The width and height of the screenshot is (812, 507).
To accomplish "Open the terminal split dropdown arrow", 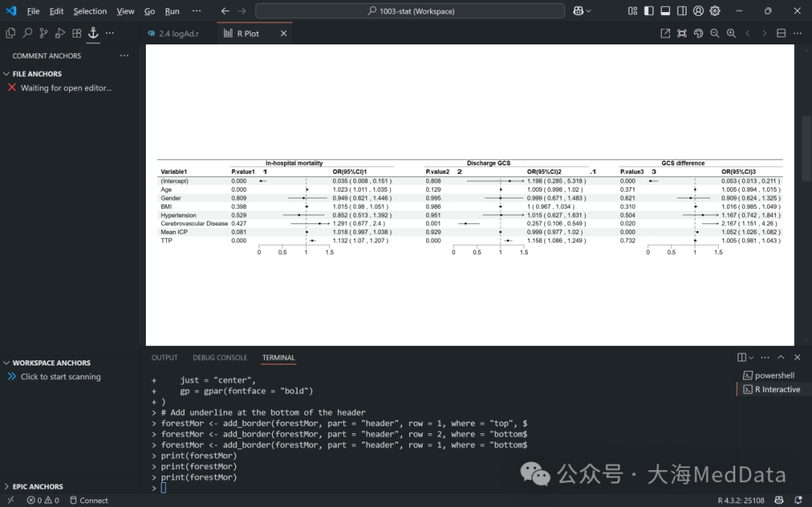I will pyautogui.click(x=751, y=358).
